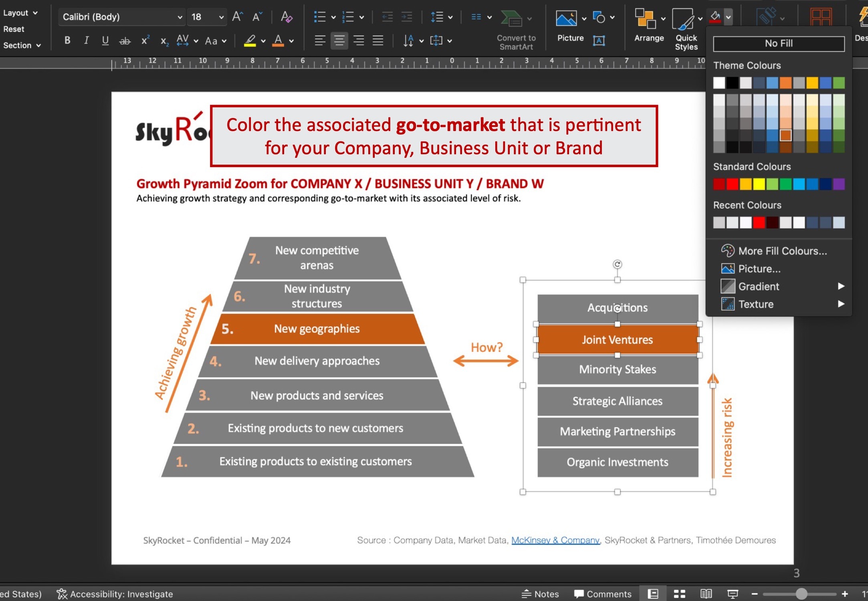Align text left
The height and width of the screenshot is (601, 868).
(x=320, y=40)
